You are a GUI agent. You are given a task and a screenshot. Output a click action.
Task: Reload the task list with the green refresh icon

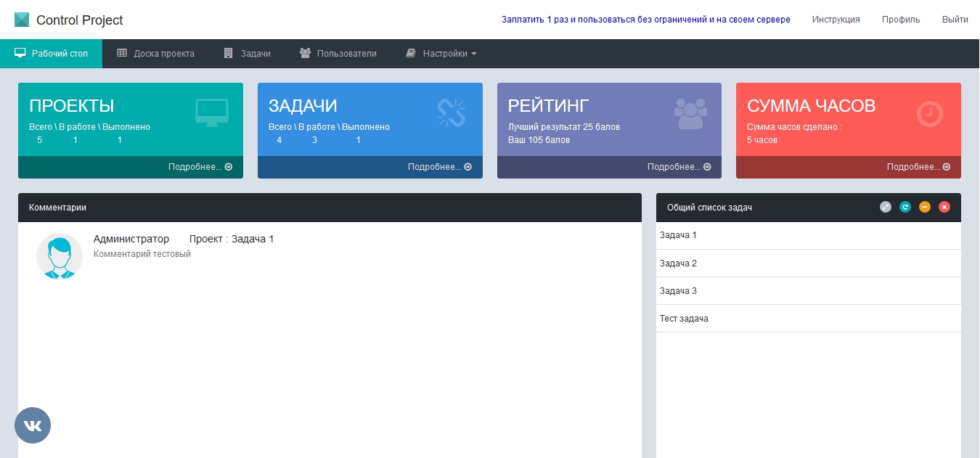[x=905, y=207]
